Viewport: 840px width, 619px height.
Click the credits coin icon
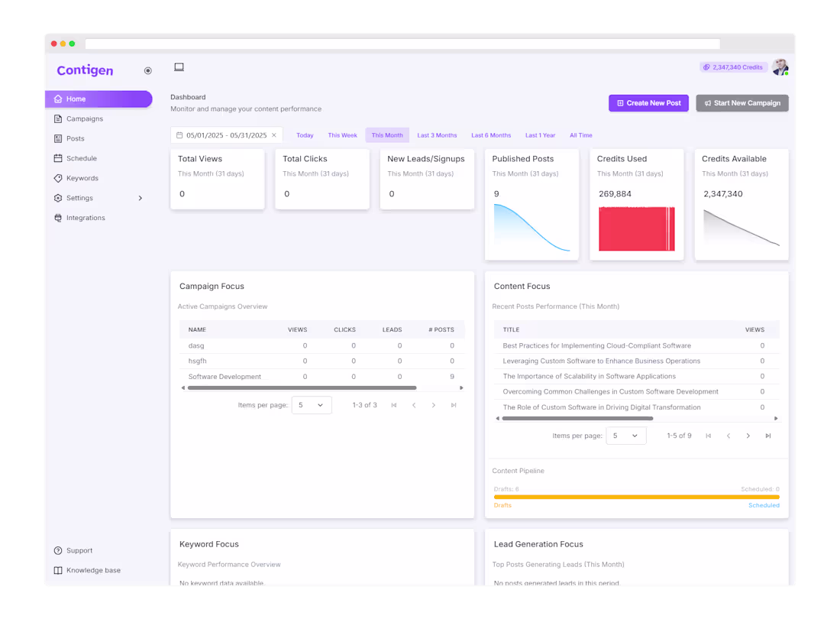pyautogui.click(x=706, y=67)
